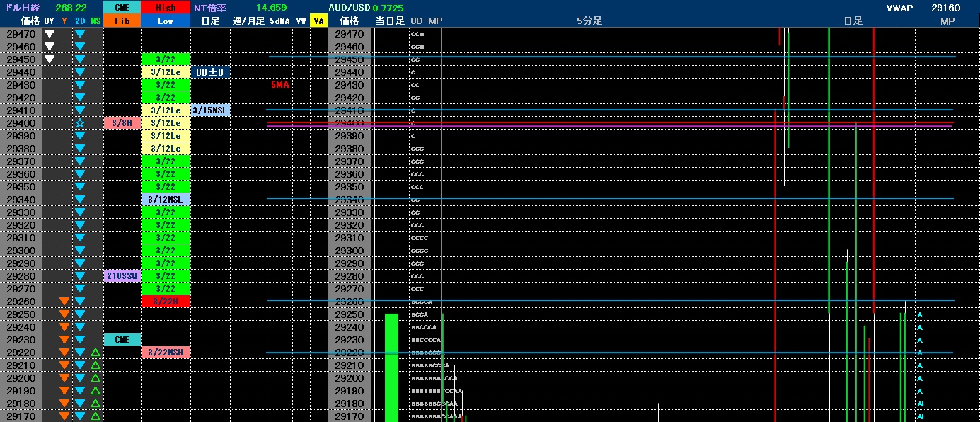The width and height of the screenshot is (980, 422).
Task: Click the orange down-triangle in the 29180 row
Action: [64, 403]
